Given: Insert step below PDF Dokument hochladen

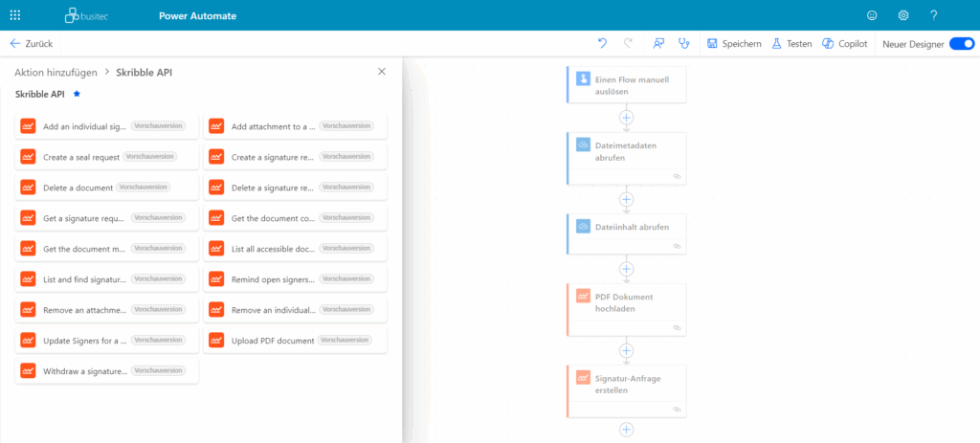Looking at the screenshot, I should [x=626, y=350].
